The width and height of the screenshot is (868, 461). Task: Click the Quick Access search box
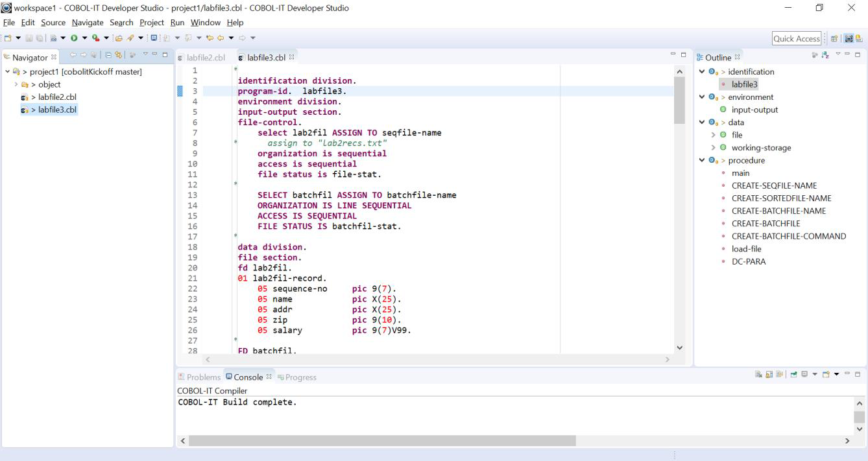point(796,38)
